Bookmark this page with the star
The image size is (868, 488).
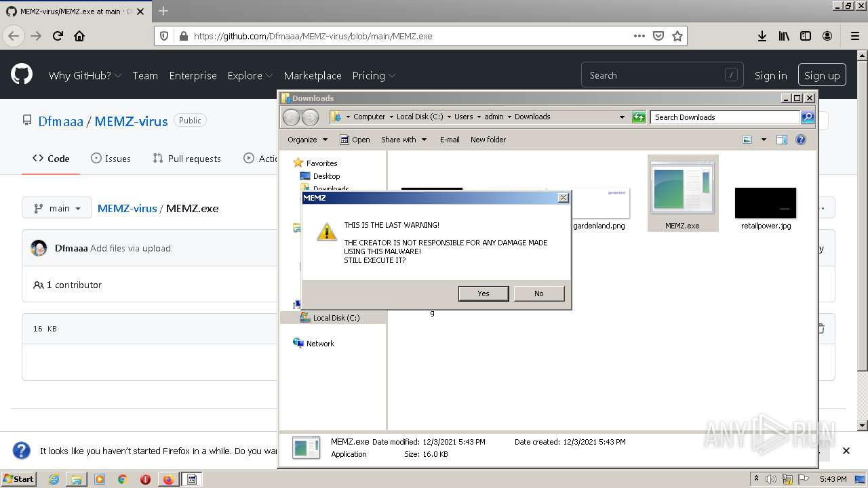tap(677, 36)
